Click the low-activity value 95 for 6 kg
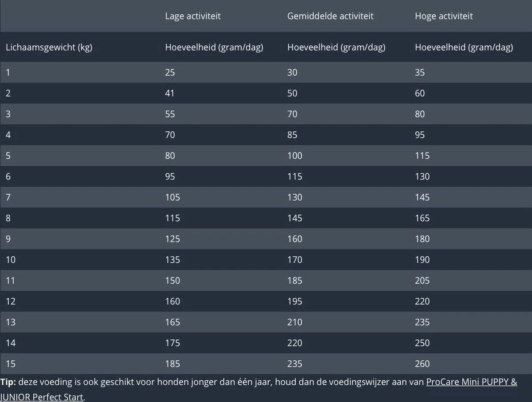This screenshot has width=532, height=402. coord(170,176)
